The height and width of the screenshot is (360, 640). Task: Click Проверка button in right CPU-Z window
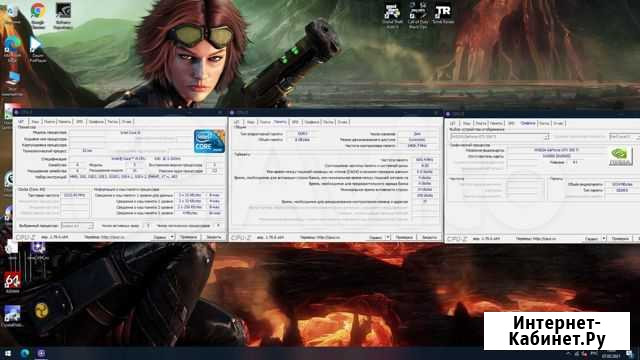pyautogui.click(x=620, y=238)
